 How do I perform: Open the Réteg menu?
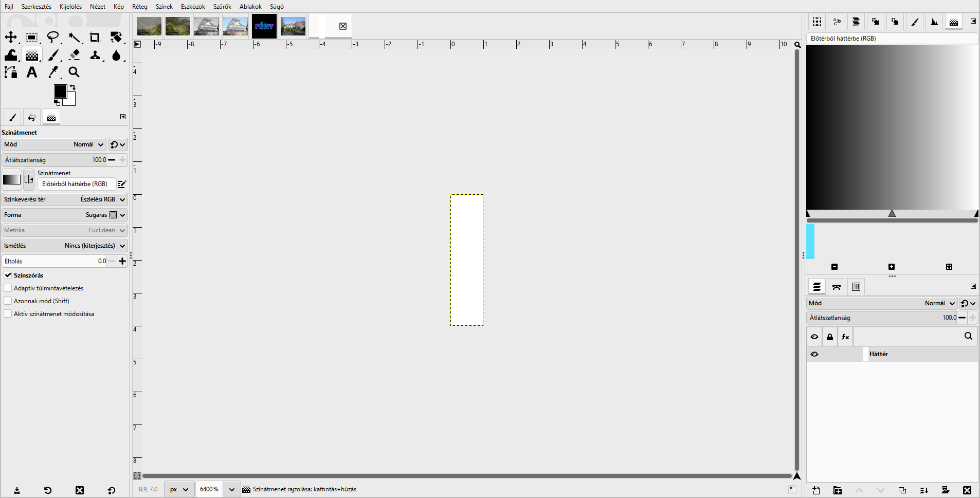pyautogui.click(x=140, y=7)
